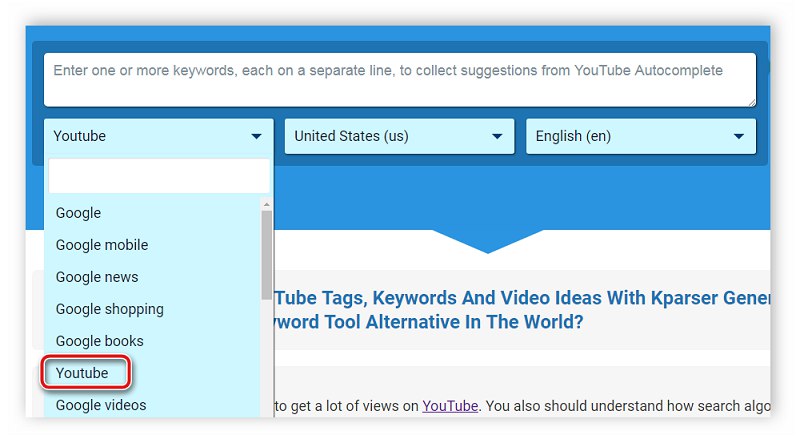The image size is (796, 443).
Task: Select Google from the source list
Action: [79, 213]
